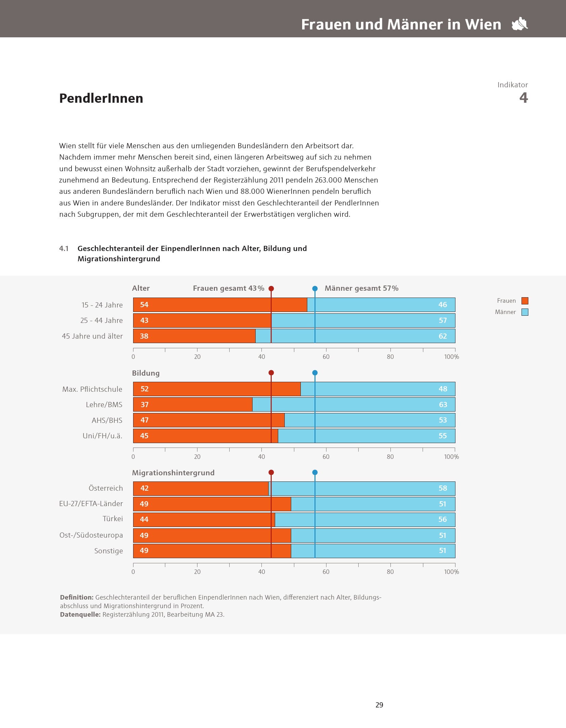Click the orange Frauen legend swatch
Image resolution: width=566 pixels, height=728 pixels.
[525, 301]
